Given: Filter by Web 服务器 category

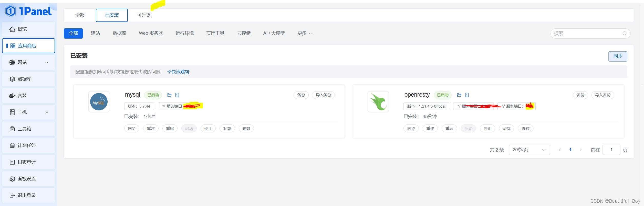Looking at the screenshot, I should tap(151, 33).
